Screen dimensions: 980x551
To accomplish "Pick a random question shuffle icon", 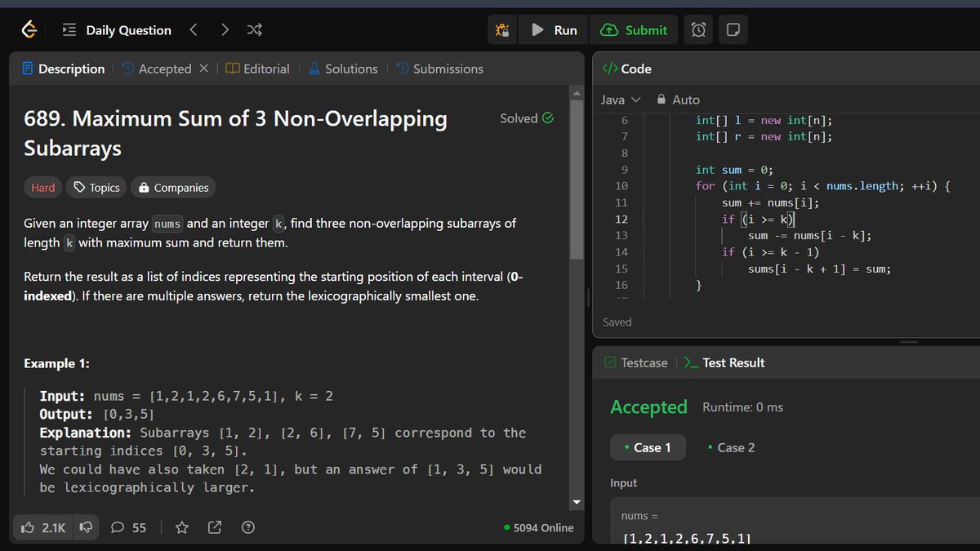I will (x=255, y=30).
